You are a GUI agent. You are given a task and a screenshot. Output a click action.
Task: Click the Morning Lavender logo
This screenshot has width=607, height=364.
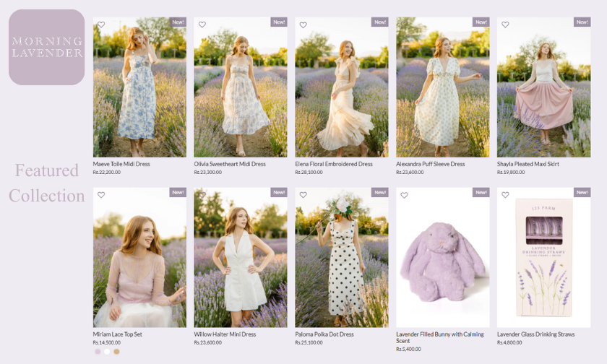point(47,47)
